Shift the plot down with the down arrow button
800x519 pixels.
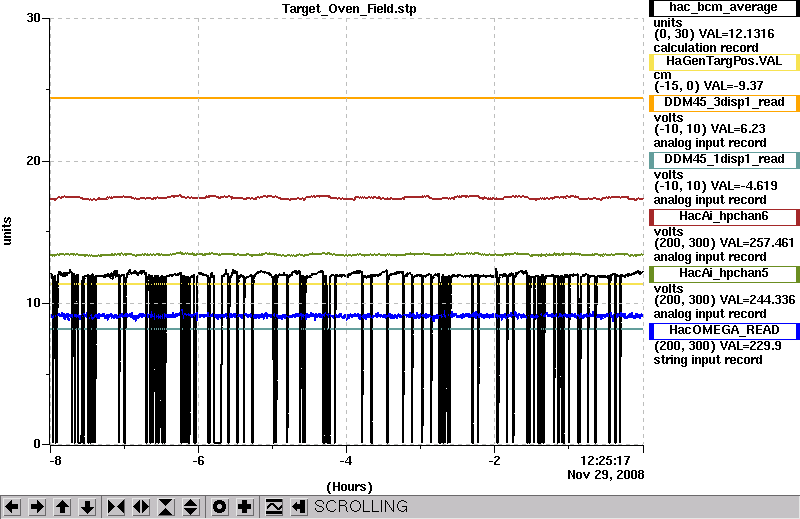87,507
